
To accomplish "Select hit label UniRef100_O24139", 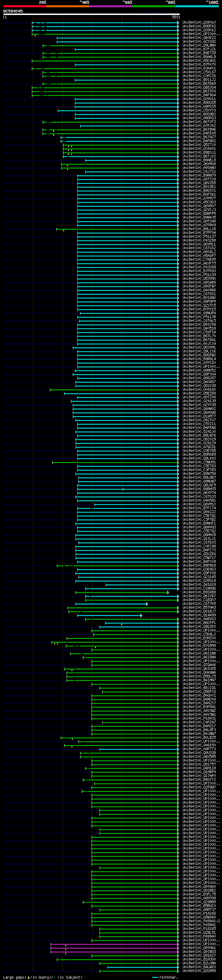I will tap(199, 401).
